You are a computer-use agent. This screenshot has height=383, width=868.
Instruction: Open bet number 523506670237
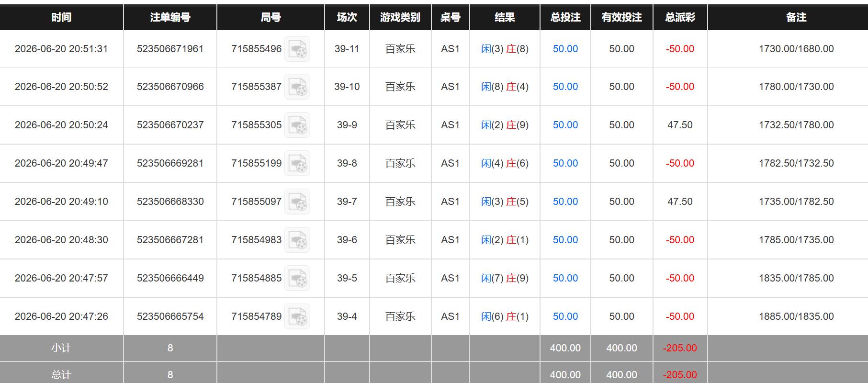point(170,125)
